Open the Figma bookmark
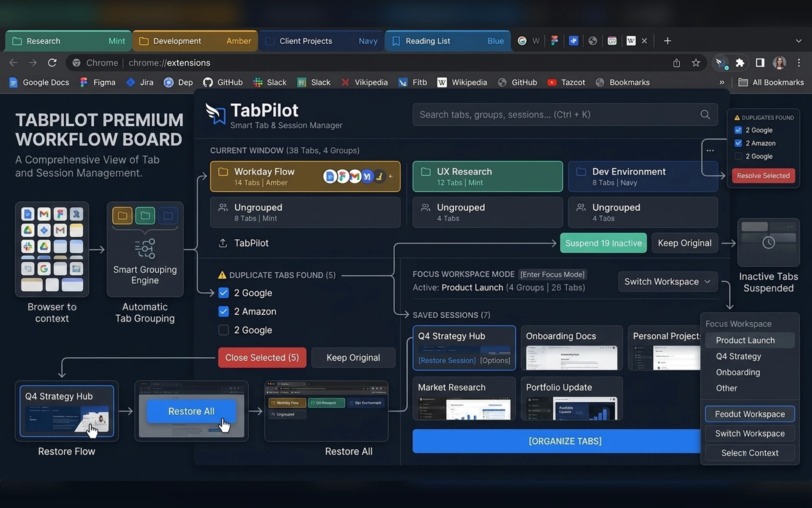This screenshot has width=812, height=508. click(97, 82)
